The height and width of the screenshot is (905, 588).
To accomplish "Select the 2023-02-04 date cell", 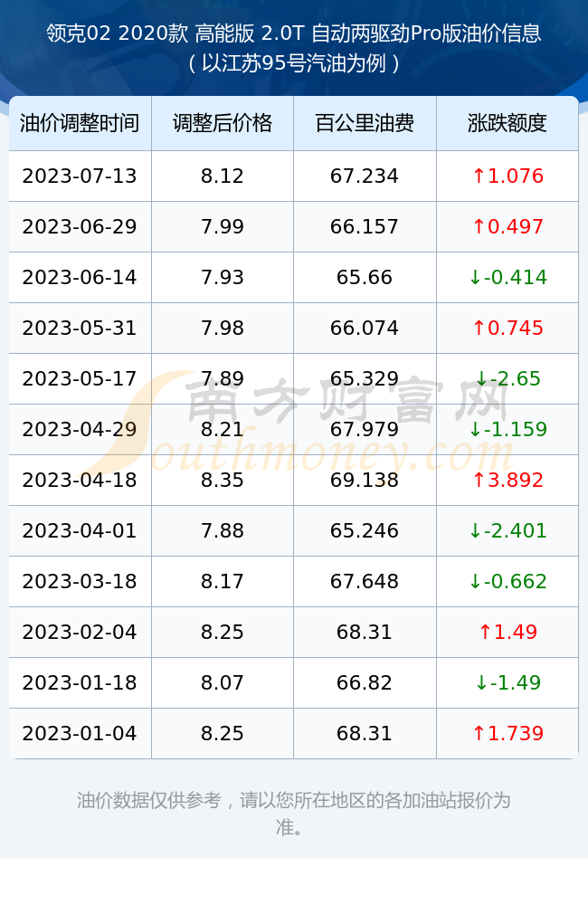I will coord(80,632).
